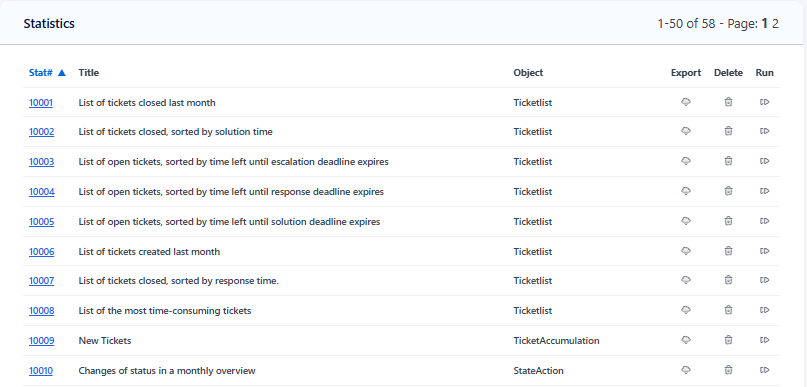
Task: Click Ticketlist object cell in row 10001
Action: [x=533, y=102]
